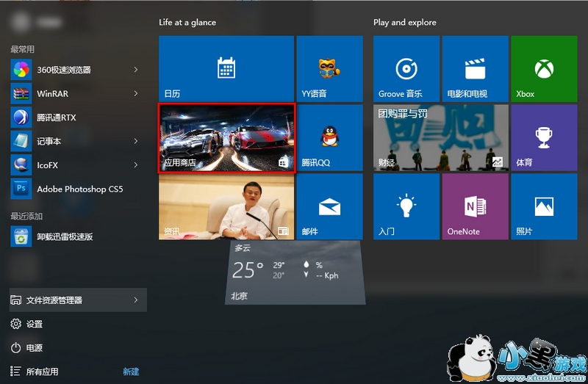This screenshot has height=384, width=588.
Task: Launch the YY语音 tile
Action: point(329,68)
